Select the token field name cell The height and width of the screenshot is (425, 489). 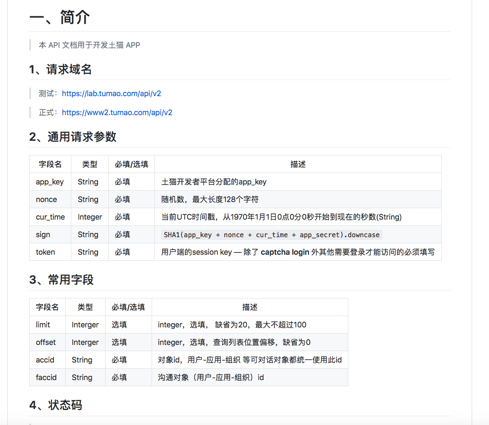coord(50,252)
